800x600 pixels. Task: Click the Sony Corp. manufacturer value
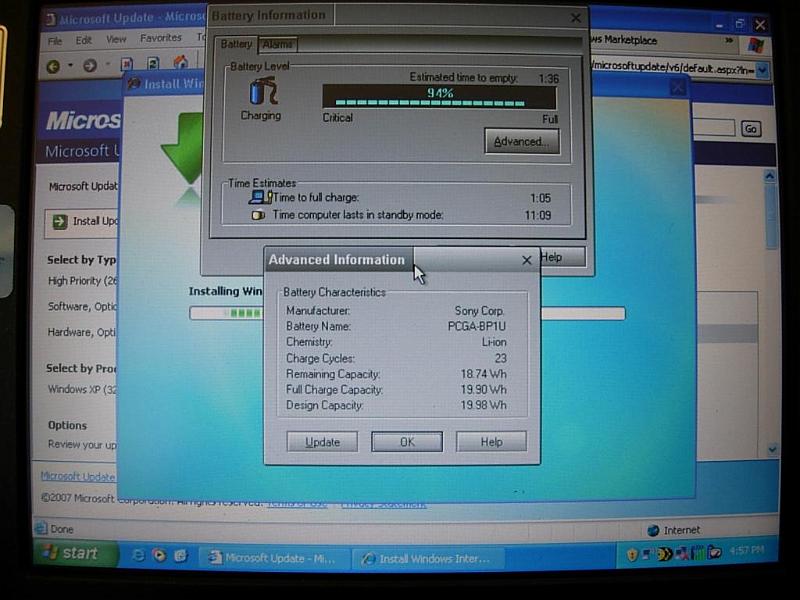479,311
